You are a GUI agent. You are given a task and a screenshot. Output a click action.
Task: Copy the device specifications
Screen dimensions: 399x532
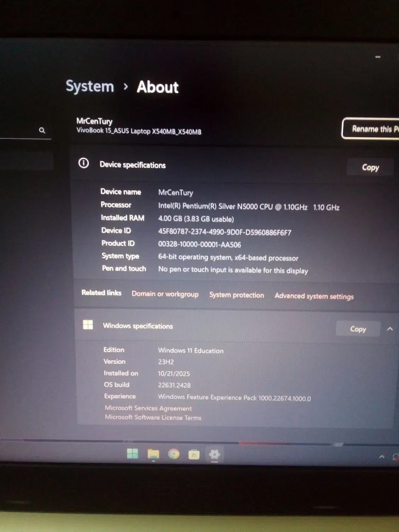(x=370, y=167)
